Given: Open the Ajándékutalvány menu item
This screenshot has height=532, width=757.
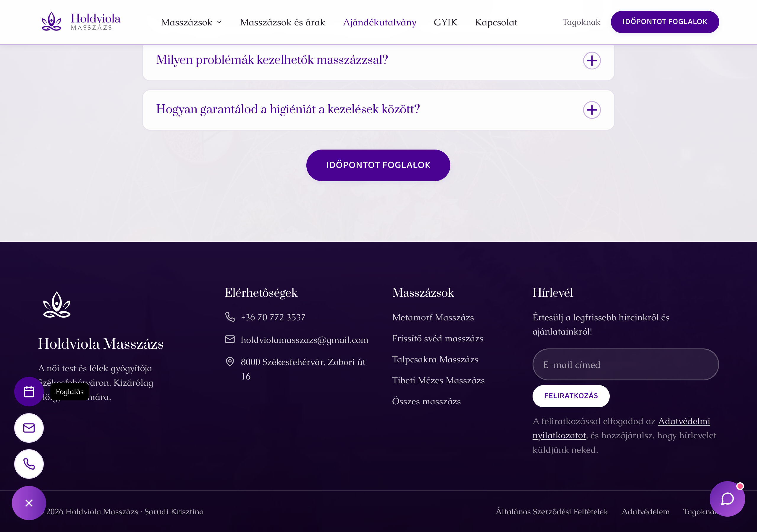Looking at the screenshot, I should (x=379, y=22).
